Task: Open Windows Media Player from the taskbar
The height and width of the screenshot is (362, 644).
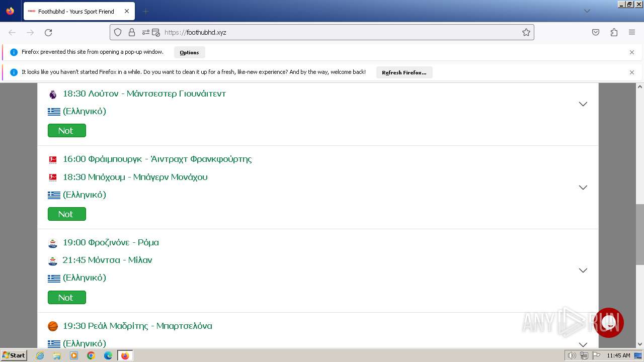Action: click(x=74, y=355)
